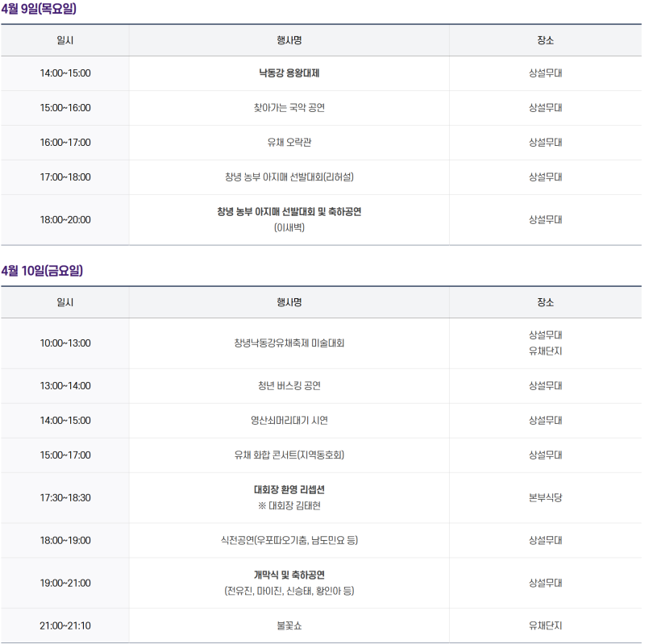The width and height of the screenshot is (645, 644).
Task: Select the 낙동강 용왕대제 event name
Action: click(289, 73)
